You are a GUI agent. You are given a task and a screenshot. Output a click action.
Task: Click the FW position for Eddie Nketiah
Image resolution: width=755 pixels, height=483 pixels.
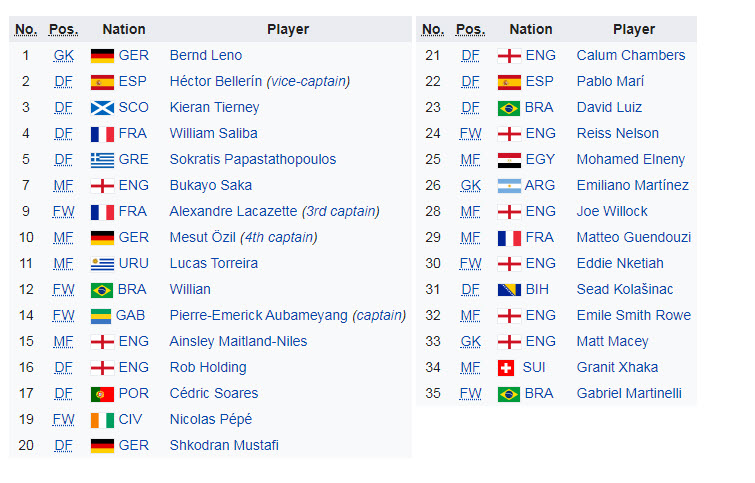coord(470,264)
